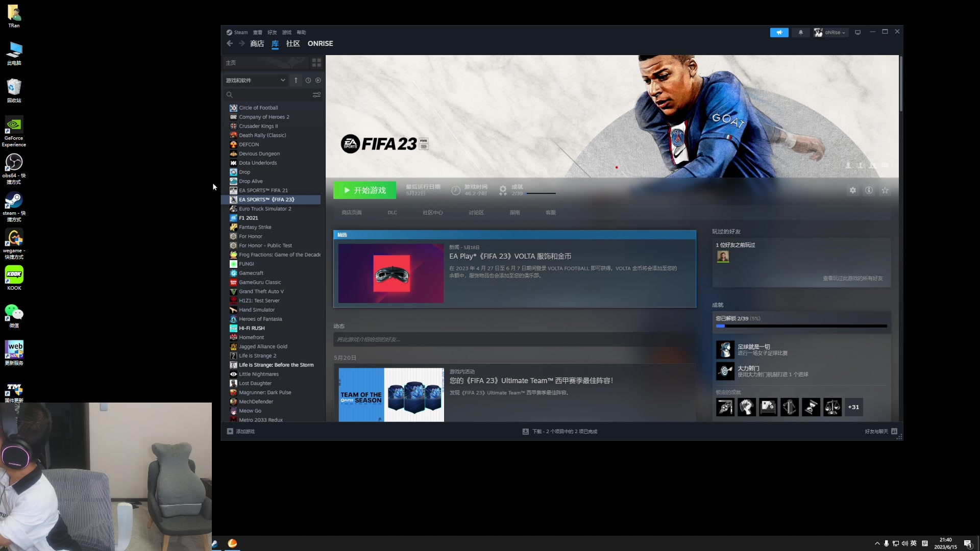
Task: Click header achievements gear progress icon
Action: (x=503, y=190)
